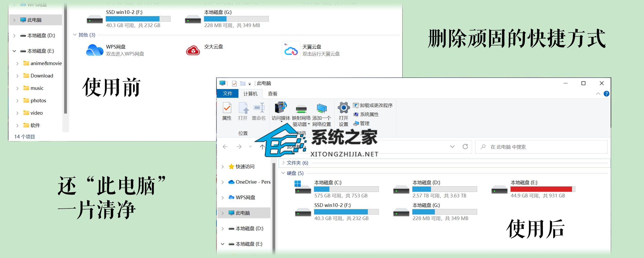
Task: Collapse the 硬盘 (5) group
Action: [283, 173]
